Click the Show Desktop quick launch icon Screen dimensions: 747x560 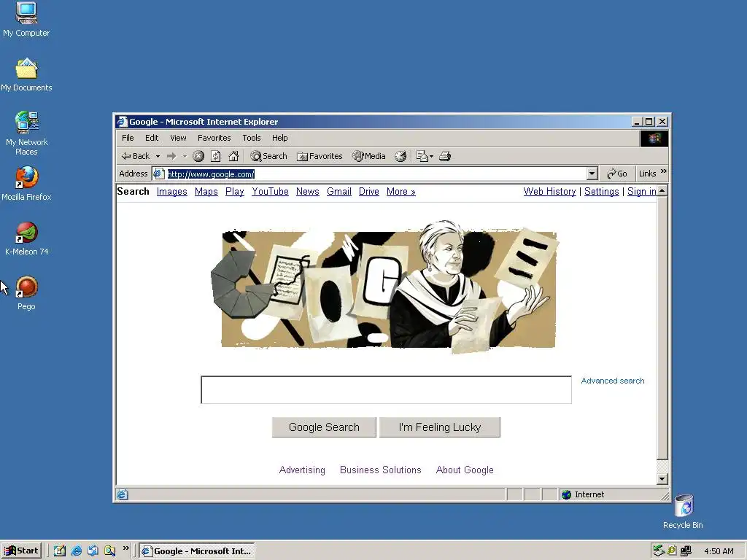click(60, 551)
